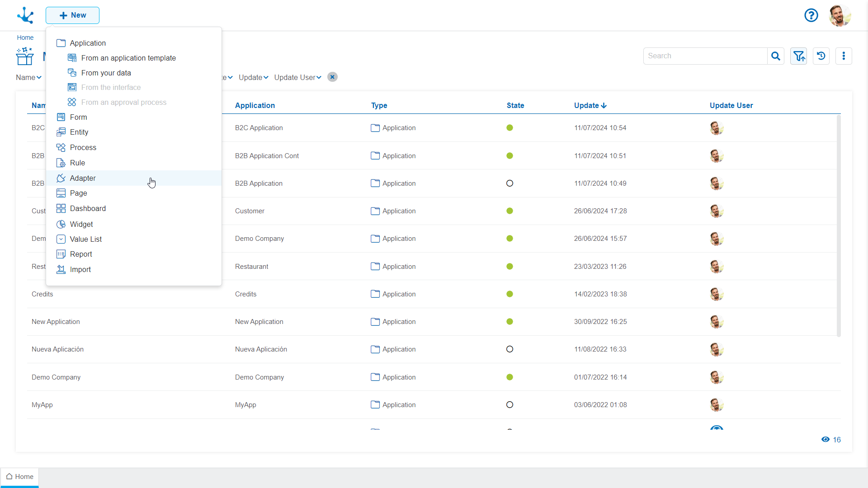Toggle state circle of MyApp row
The image size is (868, 488).
509,405
